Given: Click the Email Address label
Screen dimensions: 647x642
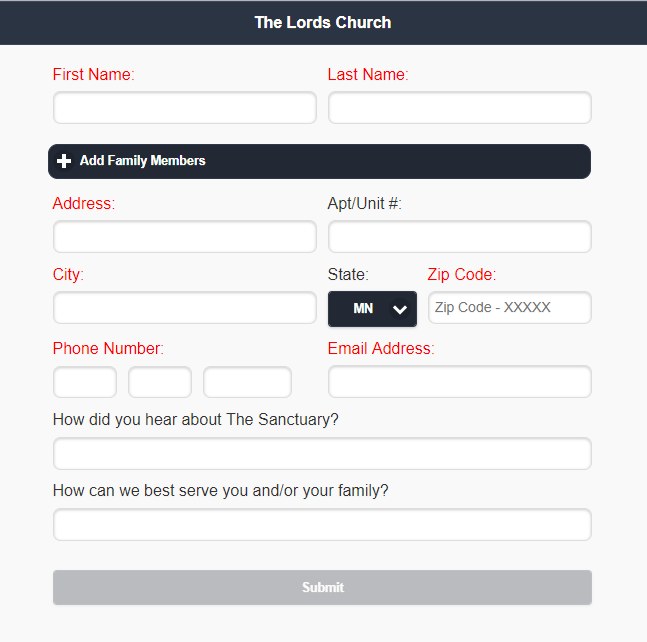Looking at the screenshot, I should coord(381,349).
